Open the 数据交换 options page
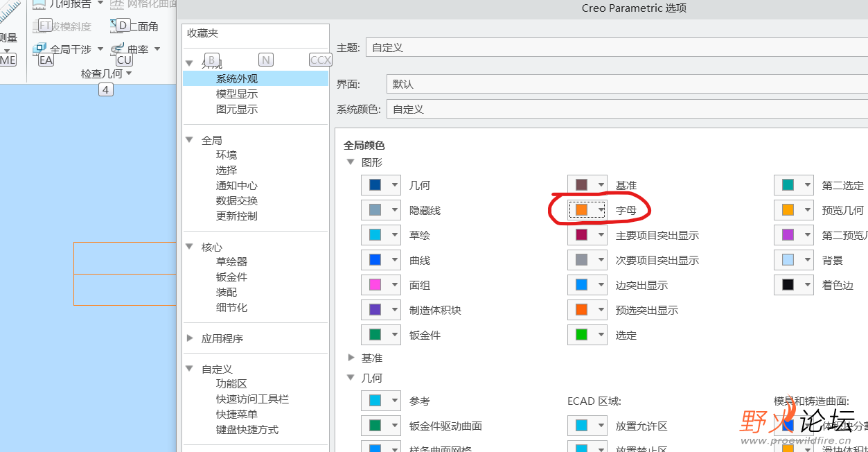This screenshot has height=452, width=868. click(236, 201)
